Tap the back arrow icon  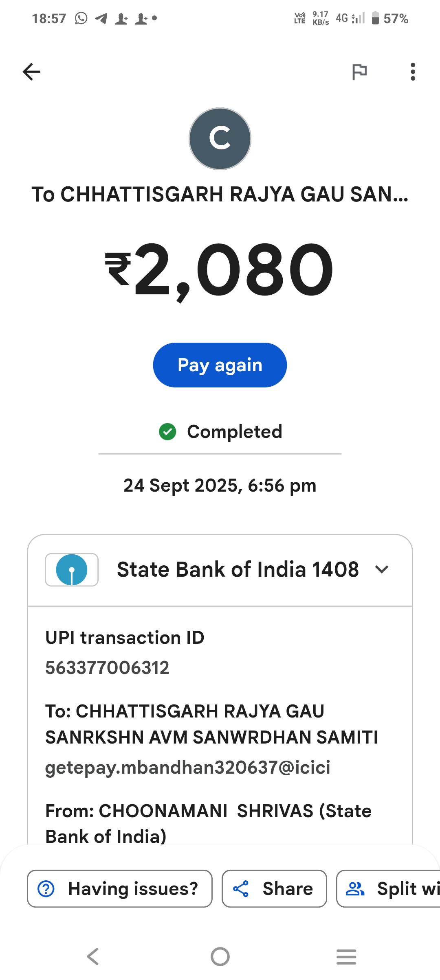pyautogui.click(x=31, y=72)
